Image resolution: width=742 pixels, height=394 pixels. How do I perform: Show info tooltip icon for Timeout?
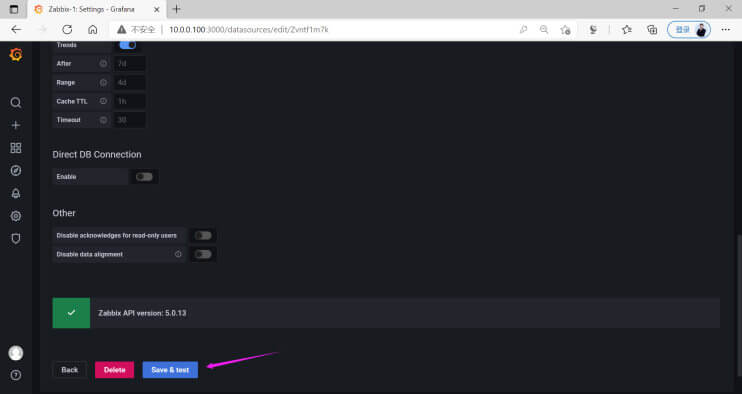[x=103, y=120]
